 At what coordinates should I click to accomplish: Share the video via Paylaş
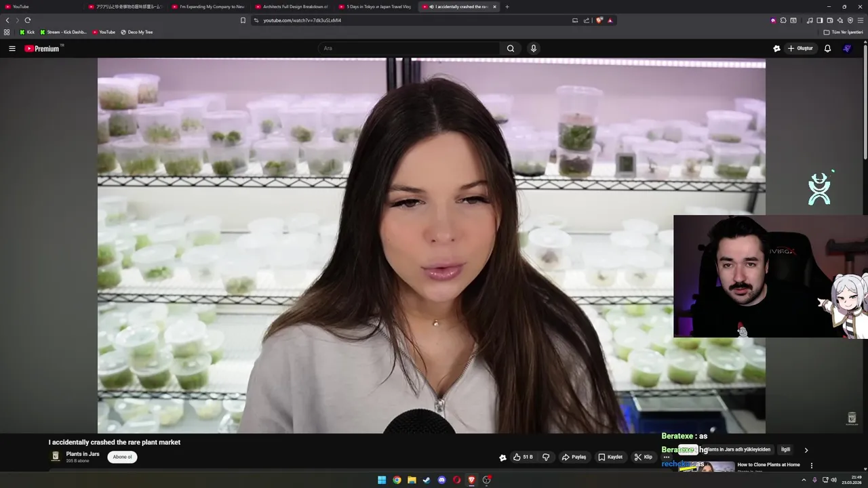(574, 457)
